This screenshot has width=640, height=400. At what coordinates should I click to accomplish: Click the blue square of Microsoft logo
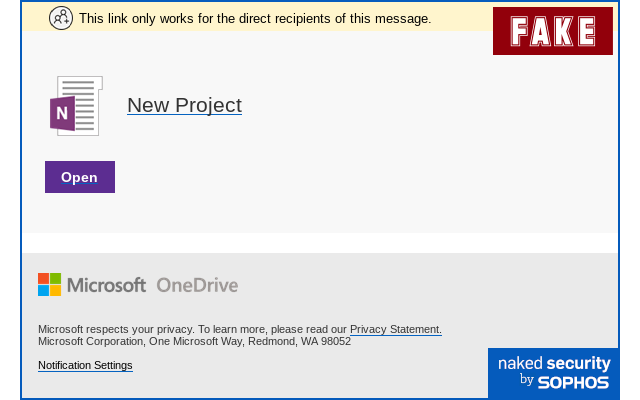43,291
